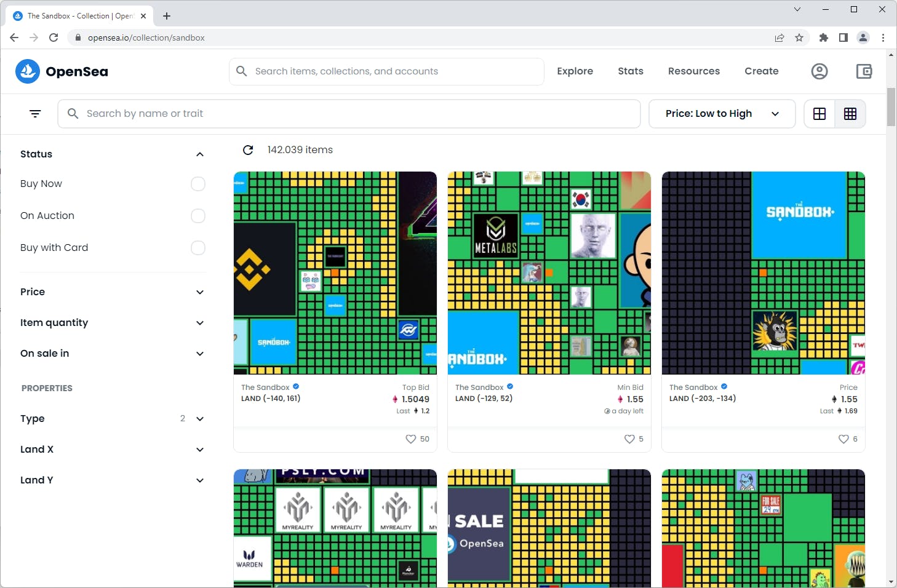Enable the On Auction filter

(x=198, y=216)
